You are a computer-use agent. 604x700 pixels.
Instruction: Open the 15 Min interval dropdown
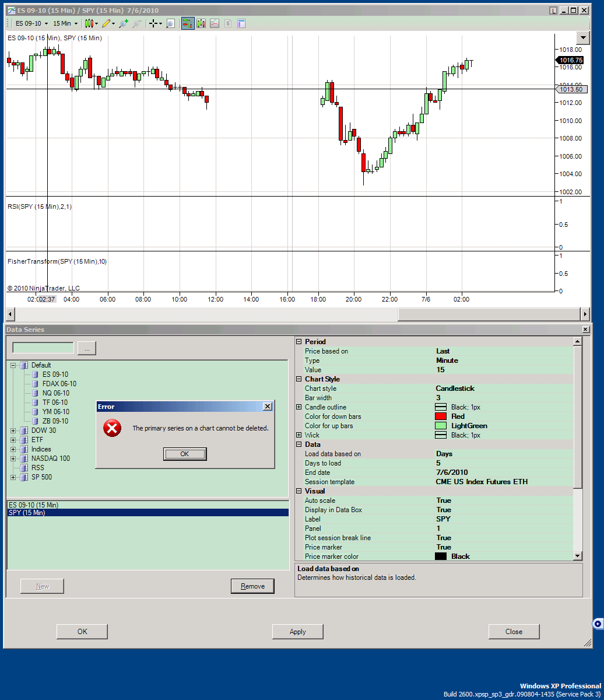point(65,23)
